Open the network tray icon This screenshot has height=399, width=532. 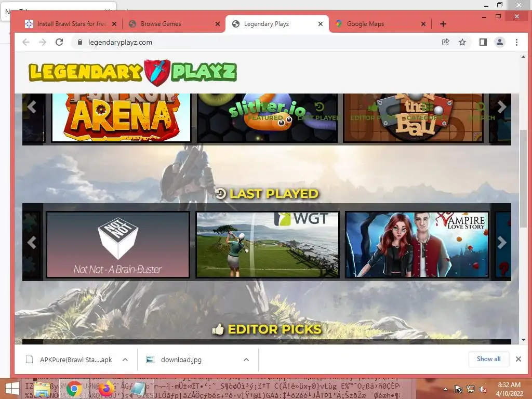pos(470,389)
